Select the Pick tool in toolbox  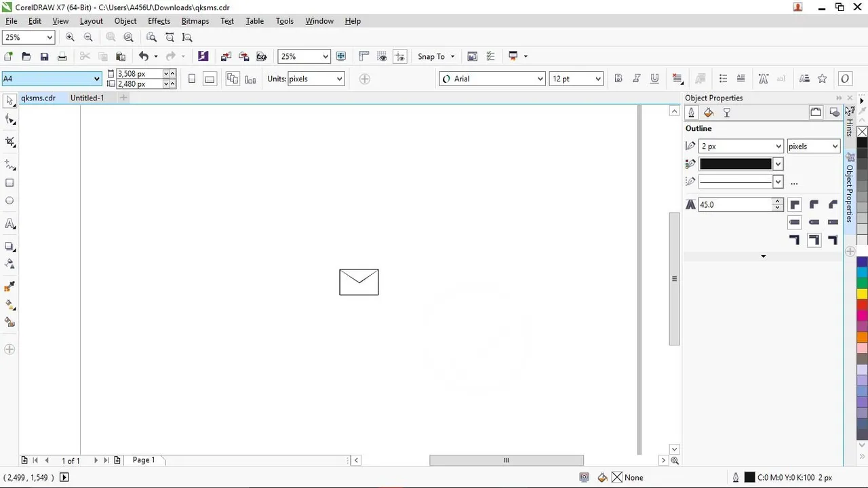click(x=9, y=101)
